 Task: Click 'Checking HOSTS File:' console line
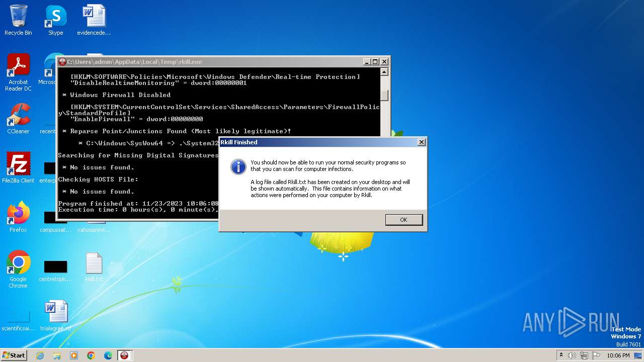click(x=98, y=179)
